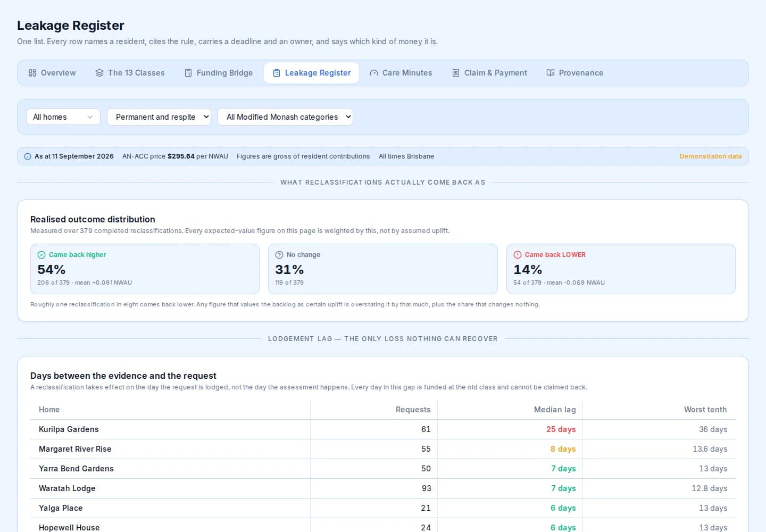766x532 pixels.
Task: Open The 13 Classes tab
Action: pos(130,73)
